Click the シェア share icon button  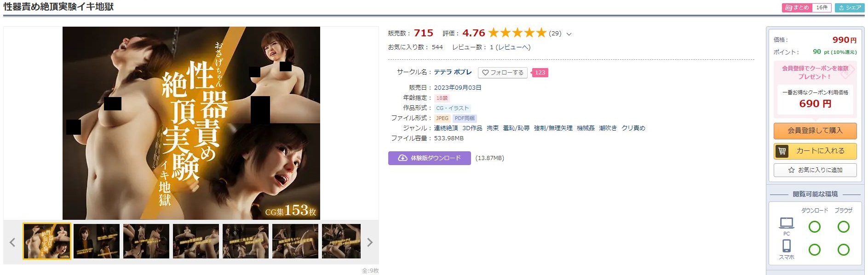pyautogui.click(x=850, y=7)
